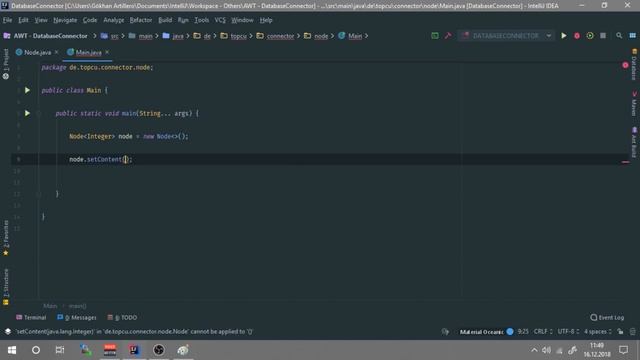640x360 pixels.
Task: Click the red error stripe mark on scrollbar
Action: click(x=625, y=162)
